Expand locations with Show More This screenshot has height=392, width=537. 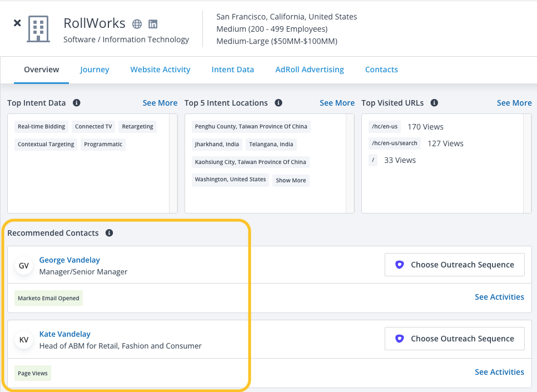pyautogui.click(x=291, y=180)
